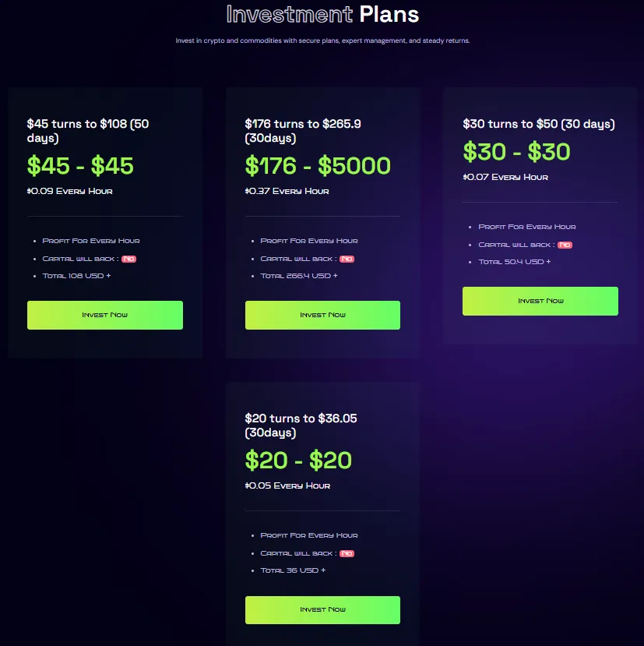Click Invest Now on the $45 plan

pos(104,315)
